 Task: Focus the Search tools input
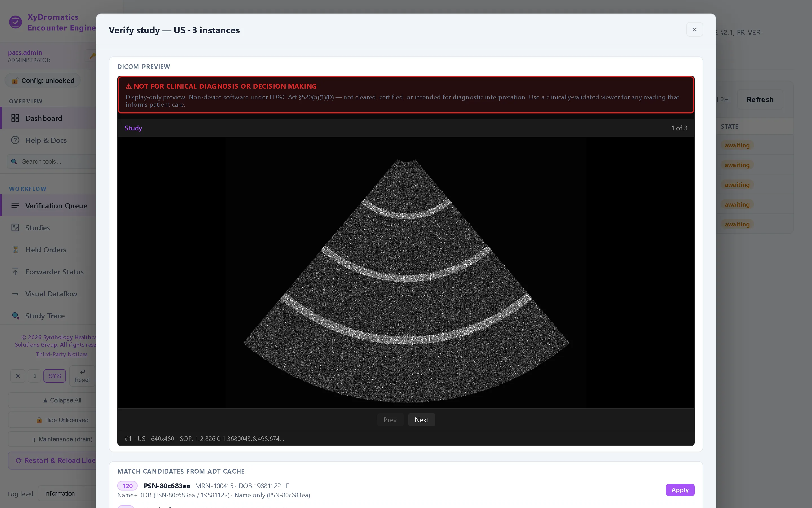[51, 162]
